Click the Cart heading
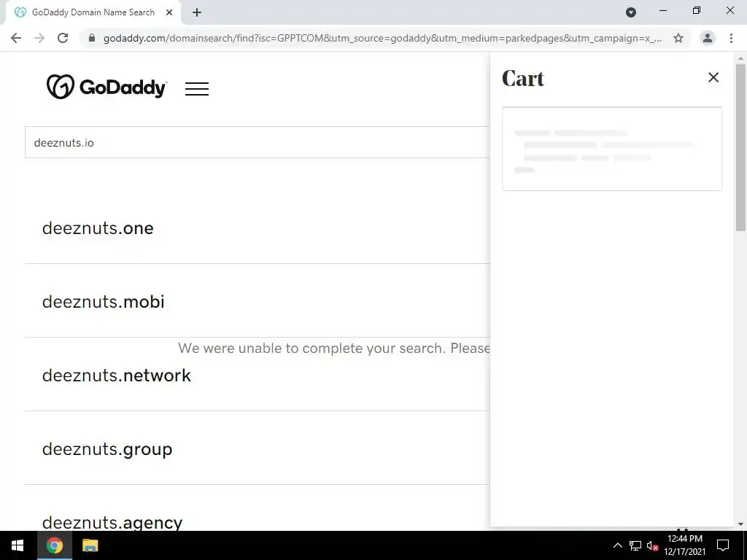The height and width of the screenshot is (560, 747). (x=522, y=79)
